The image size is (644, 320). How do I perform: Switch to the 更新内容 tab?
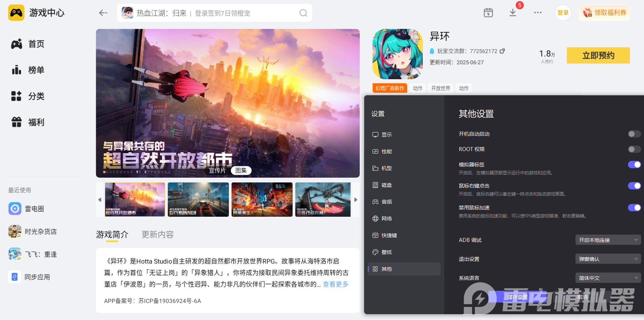(x=157, y=235)
